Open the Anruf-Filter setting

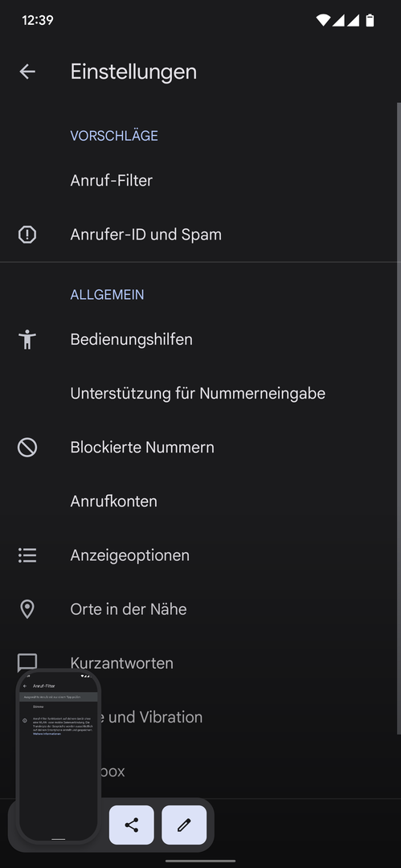click(x=201, y=181)
